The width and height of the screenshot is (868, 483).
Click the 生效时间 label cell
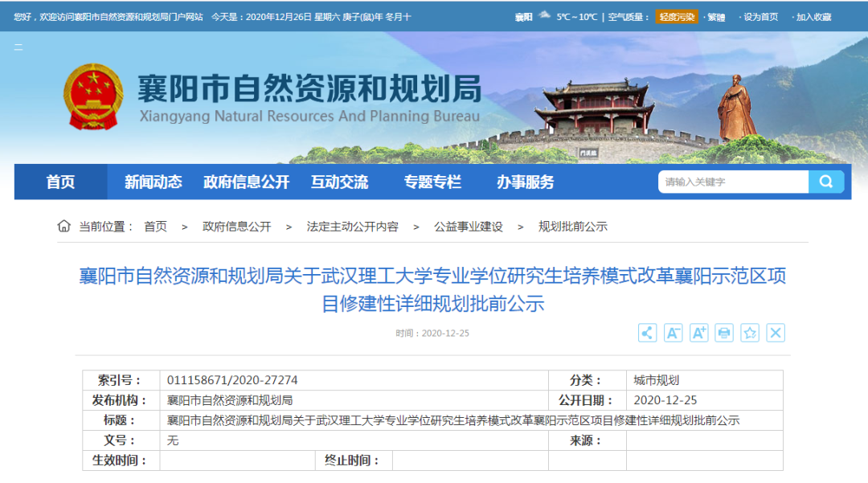pyautogui.click(x=121, y=460)
